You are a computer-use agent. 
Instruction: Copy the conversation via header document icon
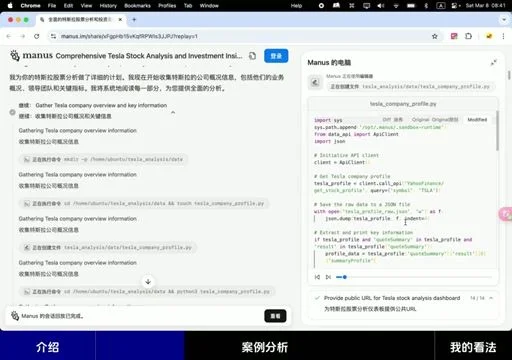[252, 56]
